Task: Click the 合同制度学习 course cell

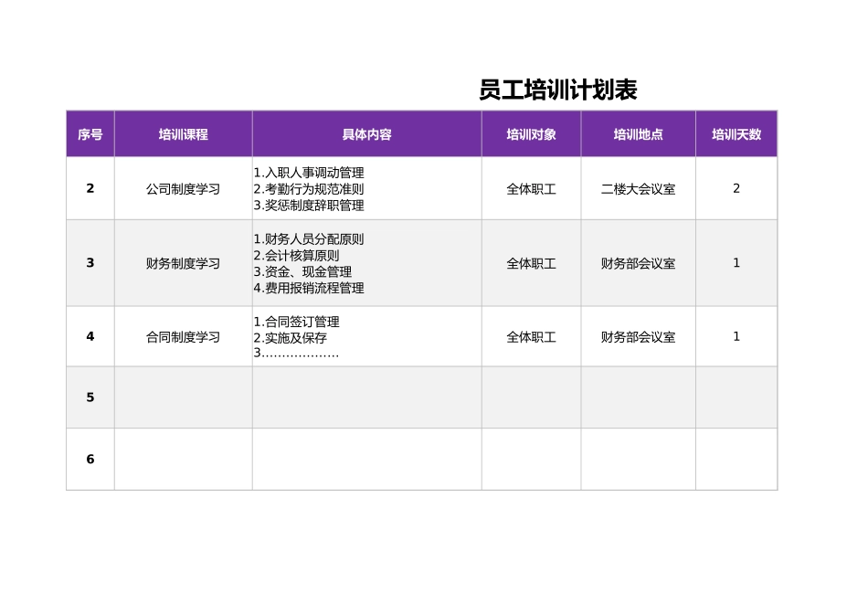Action: click(182, 336)
